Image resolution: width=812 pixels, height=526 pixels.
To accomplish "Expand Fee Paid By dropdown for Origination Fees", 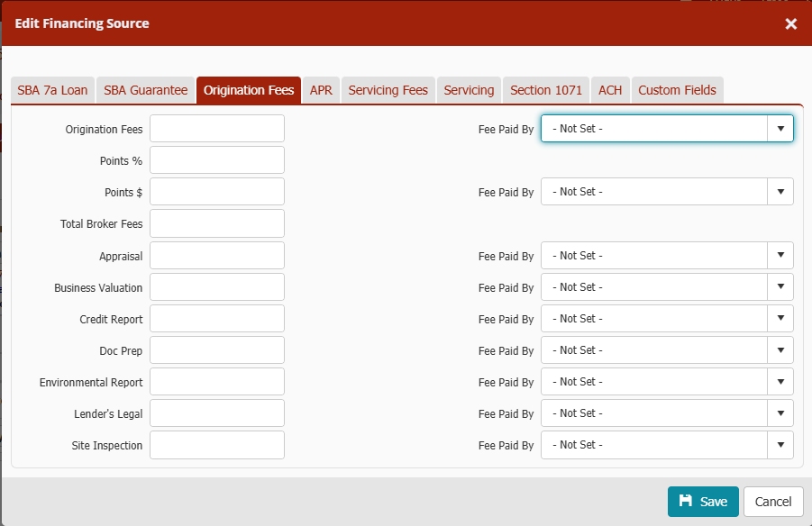I will pos(667,129).
